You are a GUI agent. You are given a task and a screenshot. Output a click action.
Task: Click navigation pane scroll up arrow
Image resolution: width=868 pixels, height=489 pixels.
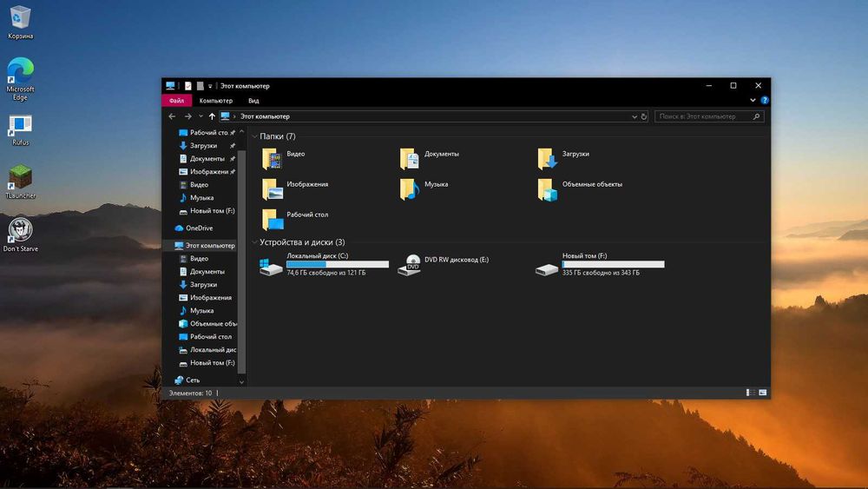(241, 131)
